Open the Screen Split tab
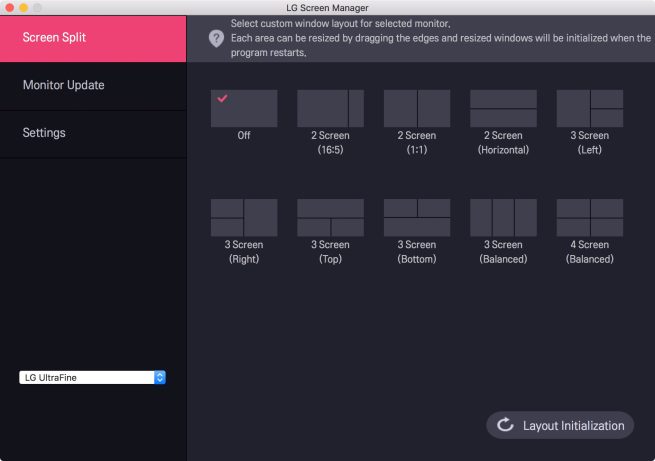The width and height of the screenshot is (655, 461). coord(93,39)
